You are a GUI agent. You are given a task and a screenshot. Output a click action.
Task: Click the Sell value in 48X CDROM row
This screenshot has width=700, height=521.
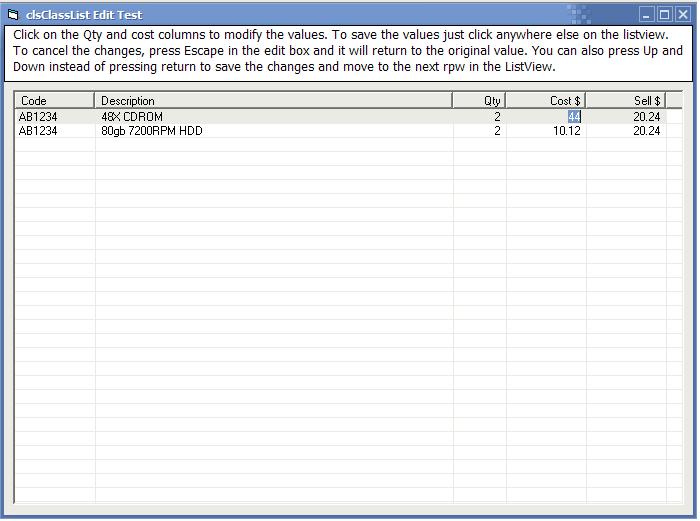[646, 117]
